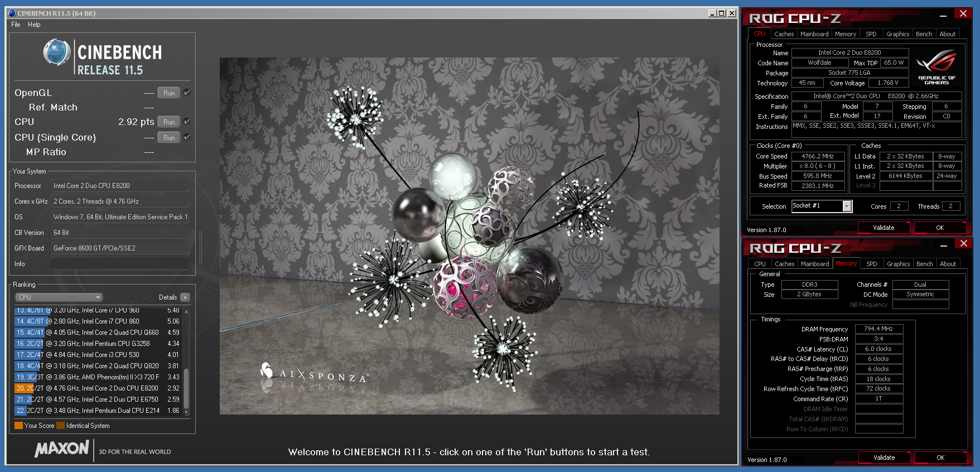Click OK in the top CPU-Z window
This screenshot has height=472, width=980.
pos(940,228)
